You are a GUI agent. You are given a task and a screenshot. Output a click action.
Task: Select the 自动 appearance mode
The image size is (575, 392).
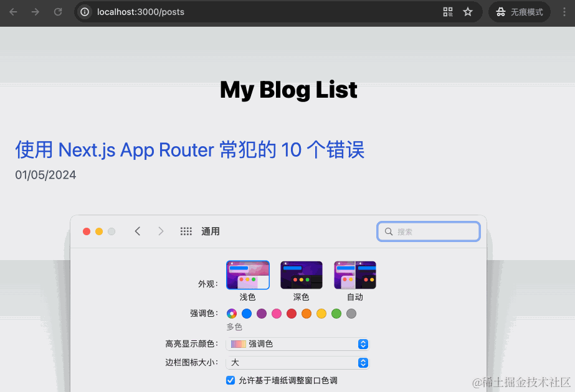pyautogui.click(x=354, y=274)
